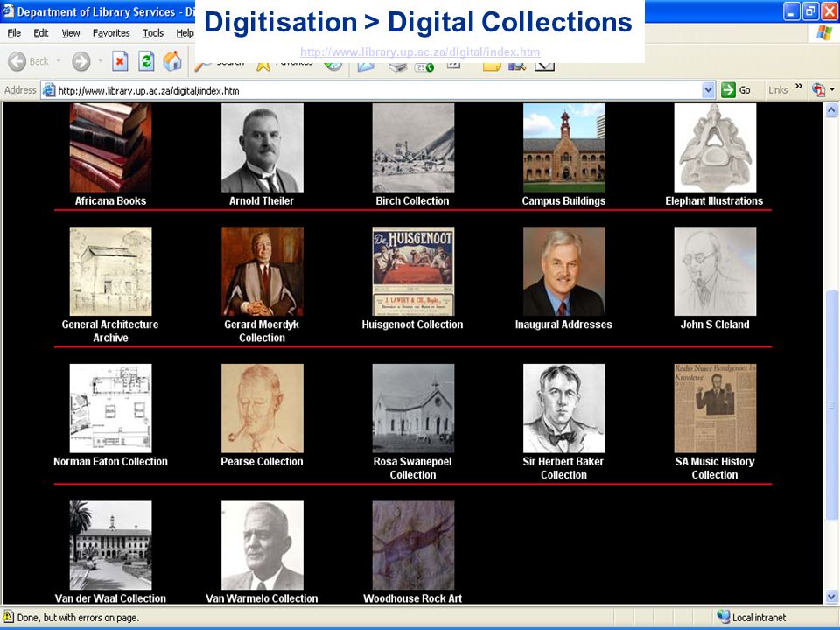The width and height of the screenshot is (840, 630).
Task: Click the address bar URL field
Action: [x=378, y=90]
